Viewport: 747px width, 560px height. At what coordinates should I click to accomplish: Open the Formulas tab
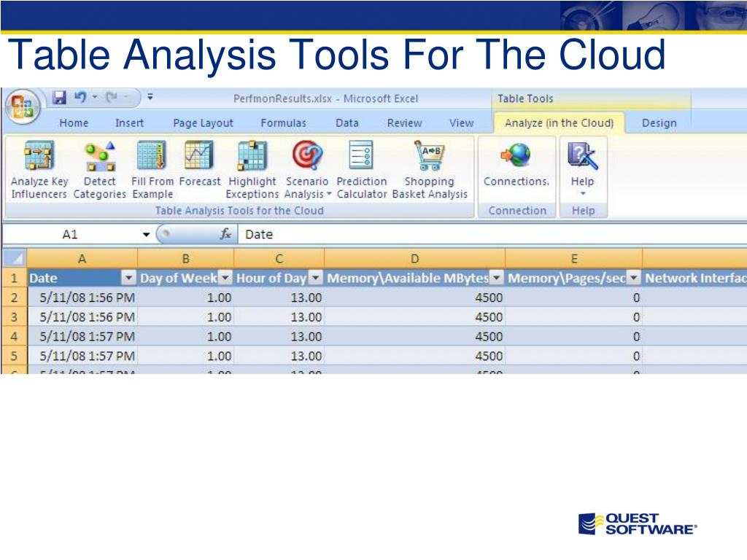(284, 122)
